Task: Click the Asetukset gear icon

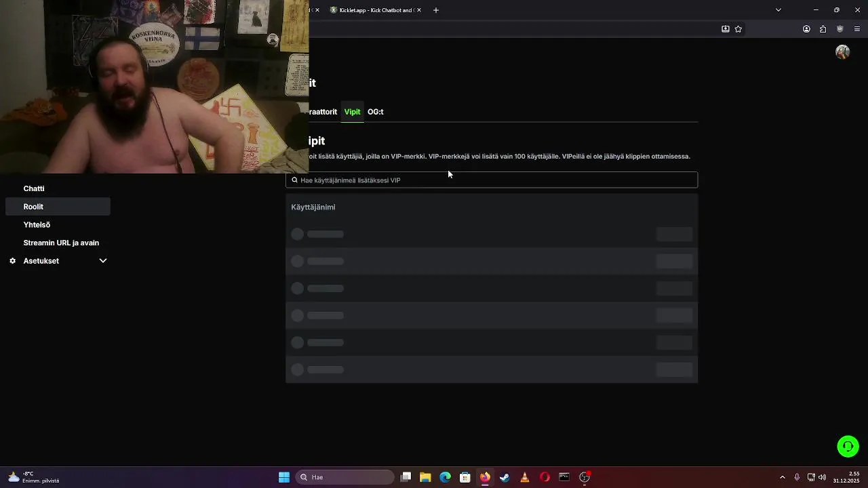Action: click(12, 261)
